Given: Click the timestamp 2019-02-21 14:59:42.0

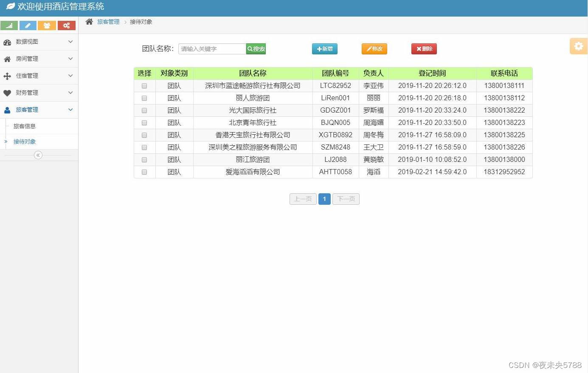Looking at the screenshot, I should pos(432,172).
